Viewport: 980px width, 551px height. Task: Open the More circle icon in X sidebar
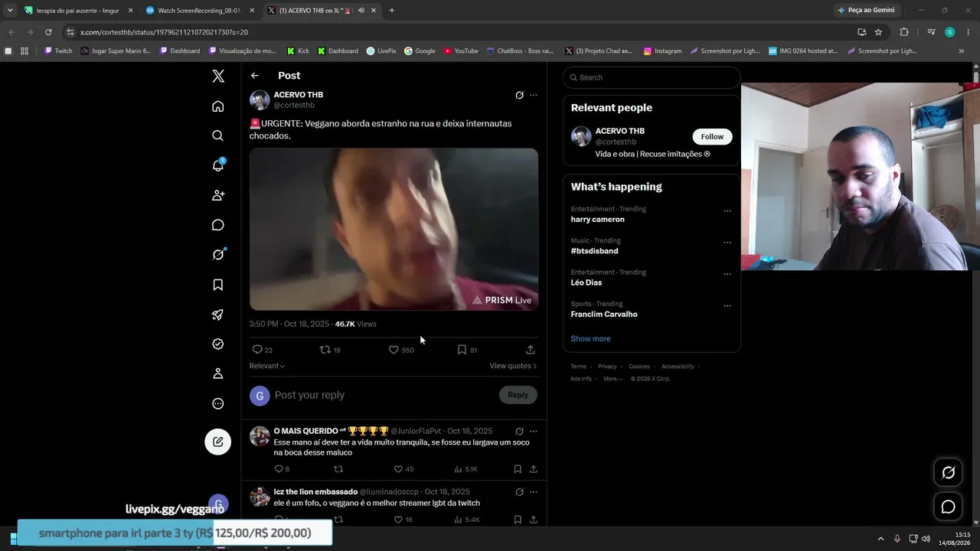218,403
